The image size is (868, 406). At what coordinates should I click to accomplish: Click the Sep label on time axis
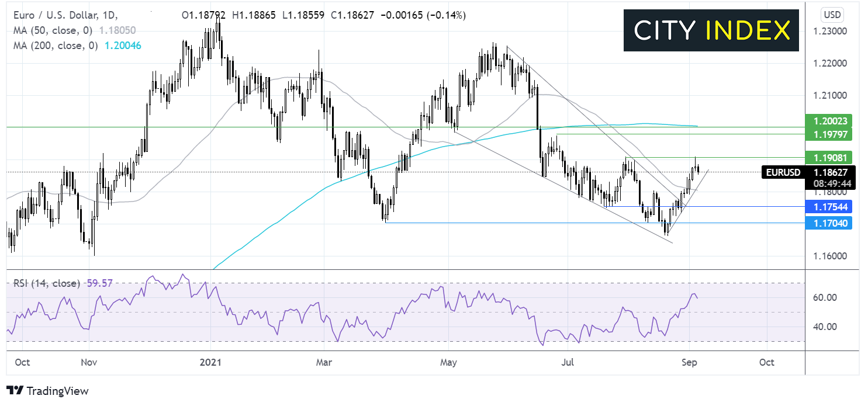[690, 362]
